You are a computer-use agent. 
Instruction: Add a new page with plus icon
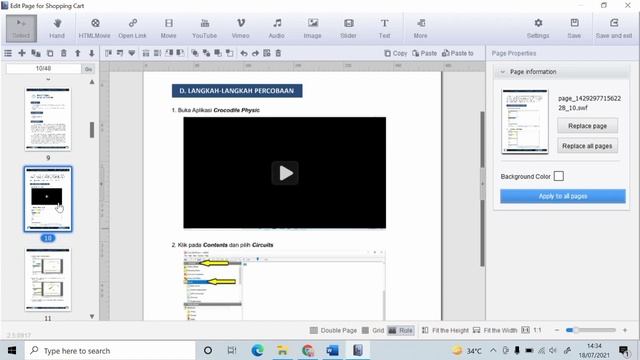pos(22,53)
